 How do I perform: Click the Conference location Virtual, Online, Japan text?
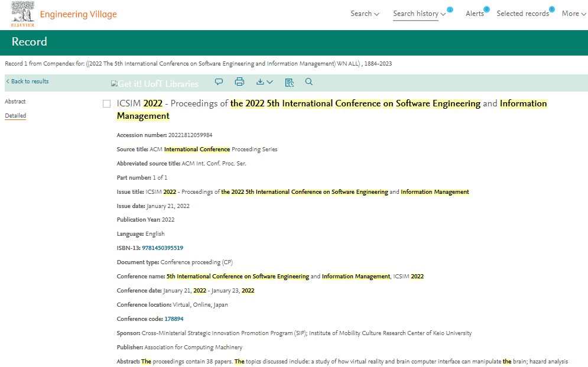point(172,305)
